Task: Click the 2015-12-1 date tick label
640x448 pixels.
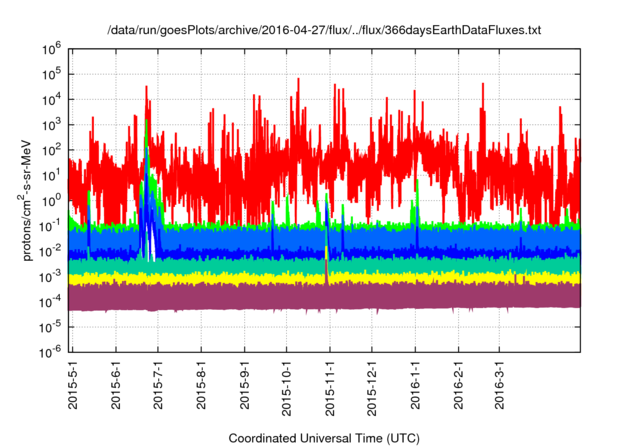Action: [372, 388]
